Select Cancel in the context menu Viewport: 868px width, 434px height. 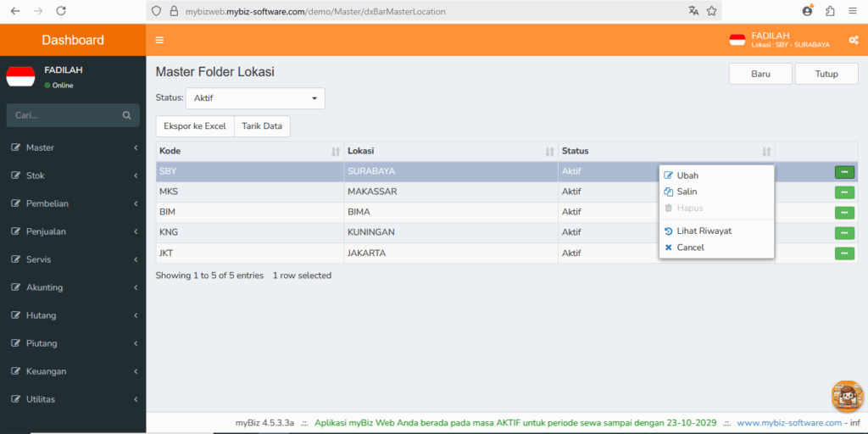click(x=716, y=248)
